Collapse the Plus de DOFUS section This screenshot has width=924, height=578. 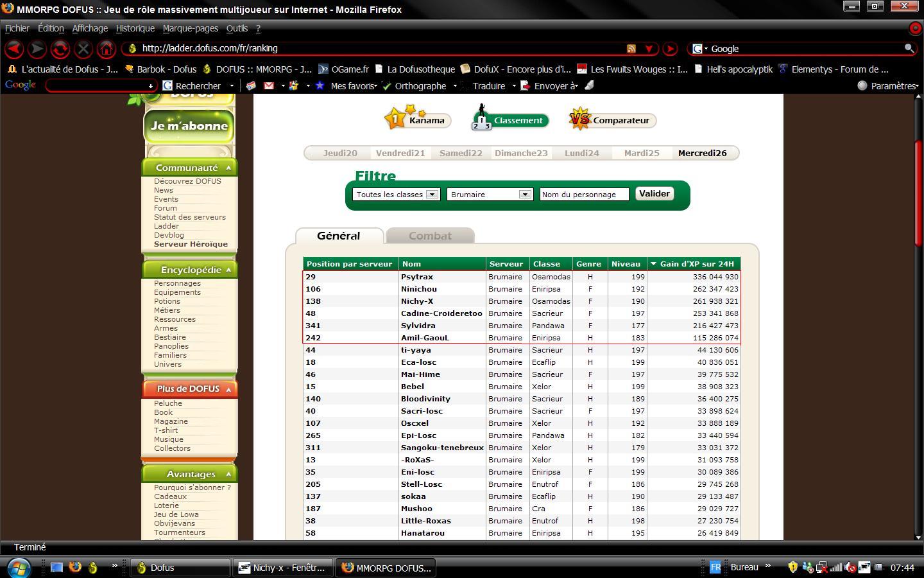coord(228,389)
